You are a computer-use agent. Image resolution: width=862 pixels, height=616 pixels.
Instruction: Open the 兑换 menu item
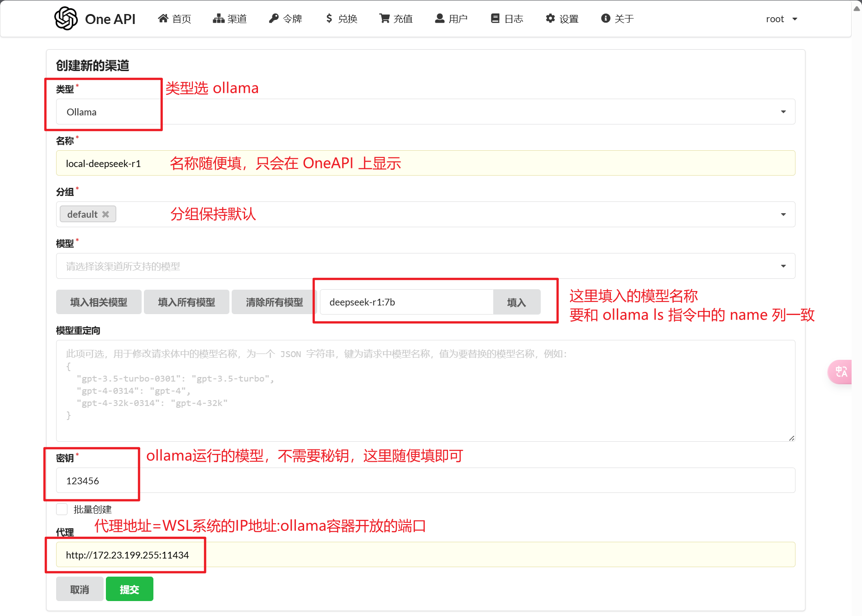click(x=342, y=19)
